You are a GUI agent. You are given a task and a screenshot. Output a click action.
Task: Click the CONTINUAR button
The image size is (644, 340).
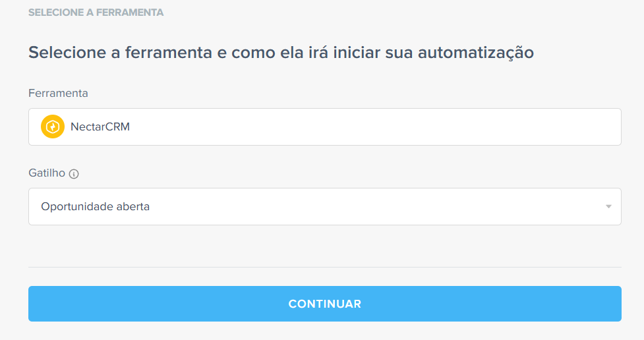(x=325, y=304)
